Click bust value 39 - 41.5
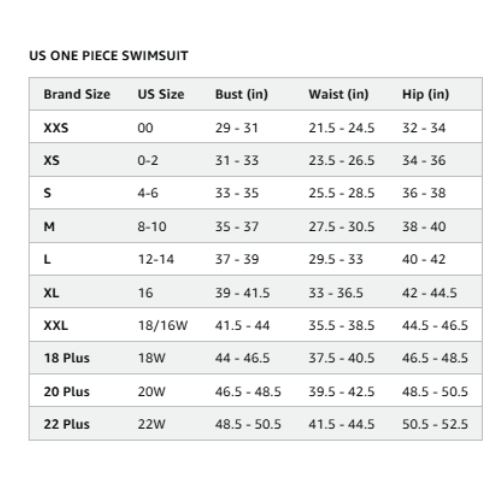The image size is (500, 500). pos(242,293)
